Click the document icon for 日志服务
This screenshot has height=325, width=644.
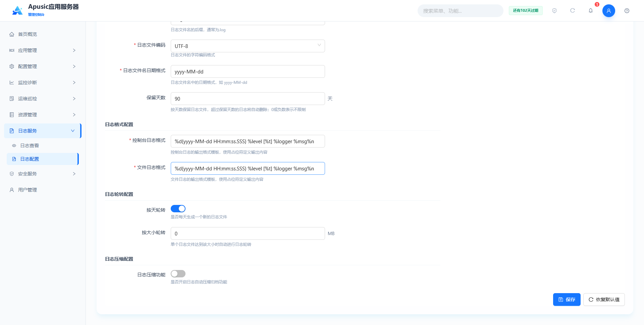[12, 131]
